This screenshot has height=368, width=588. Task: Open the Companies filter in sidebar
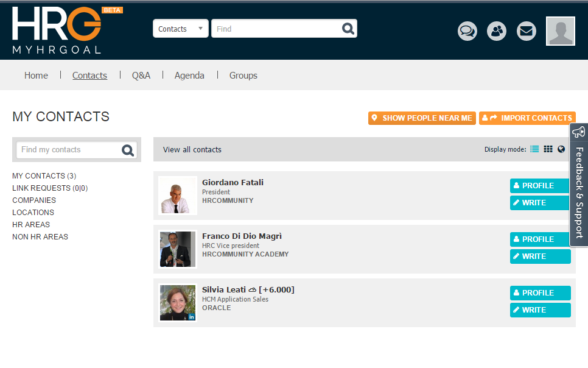pos(34,200)
